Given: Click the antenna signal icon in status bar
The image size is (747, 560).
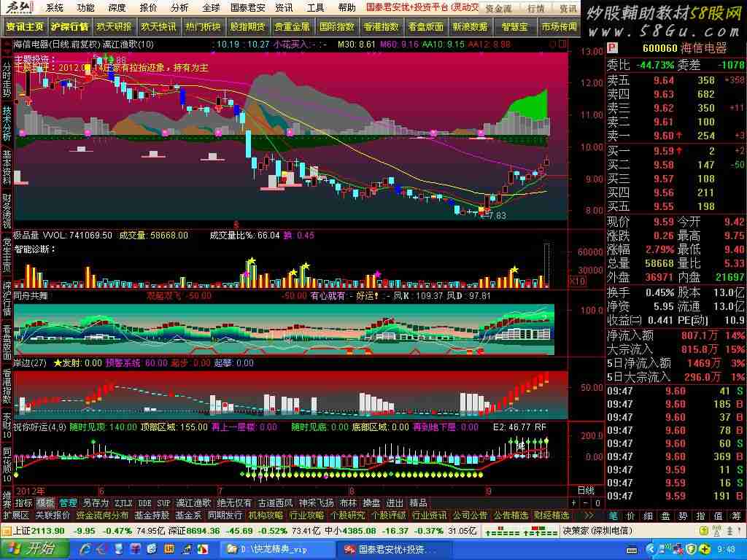Looking at the screenshot, I should pos(716,531).
